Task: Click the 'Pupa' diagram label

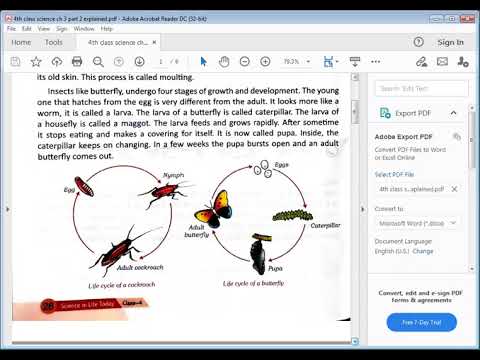Action: coord(275,268)
